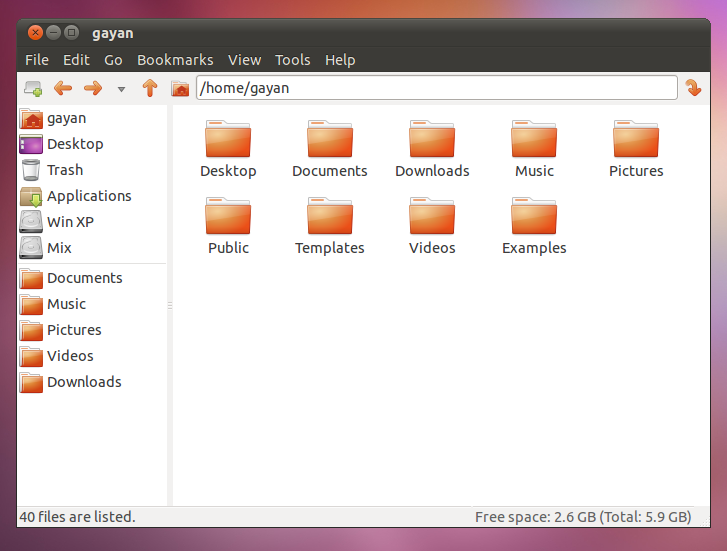
Task: Open the View menu
Action: tap(244, 60)
